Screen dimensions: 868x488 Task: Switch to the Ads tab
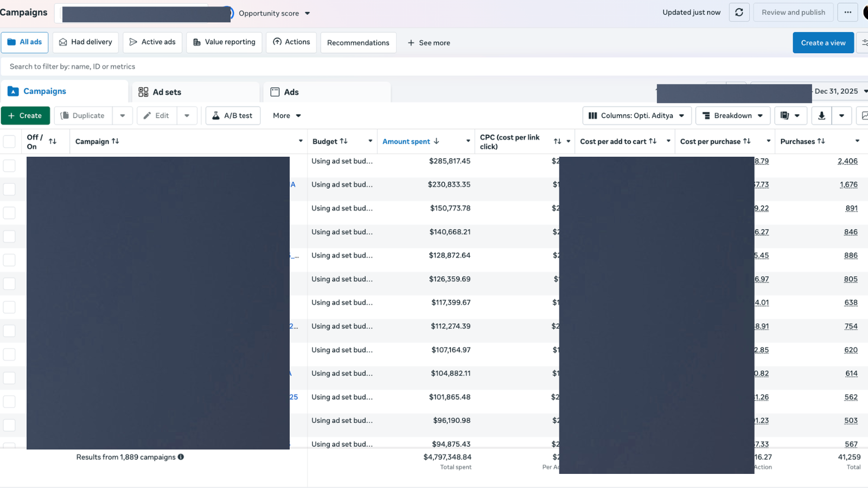328,92
